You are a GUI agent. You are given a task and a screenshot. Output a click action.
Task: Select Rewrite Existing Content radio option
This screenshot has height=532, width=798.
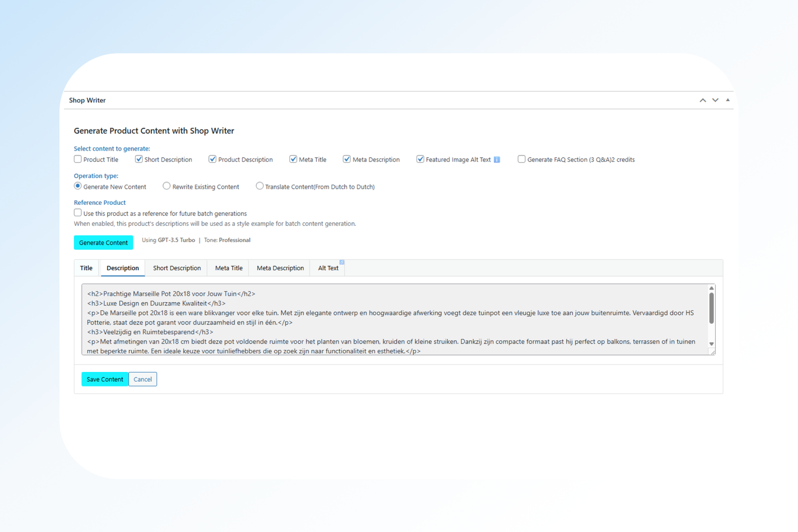167,186
